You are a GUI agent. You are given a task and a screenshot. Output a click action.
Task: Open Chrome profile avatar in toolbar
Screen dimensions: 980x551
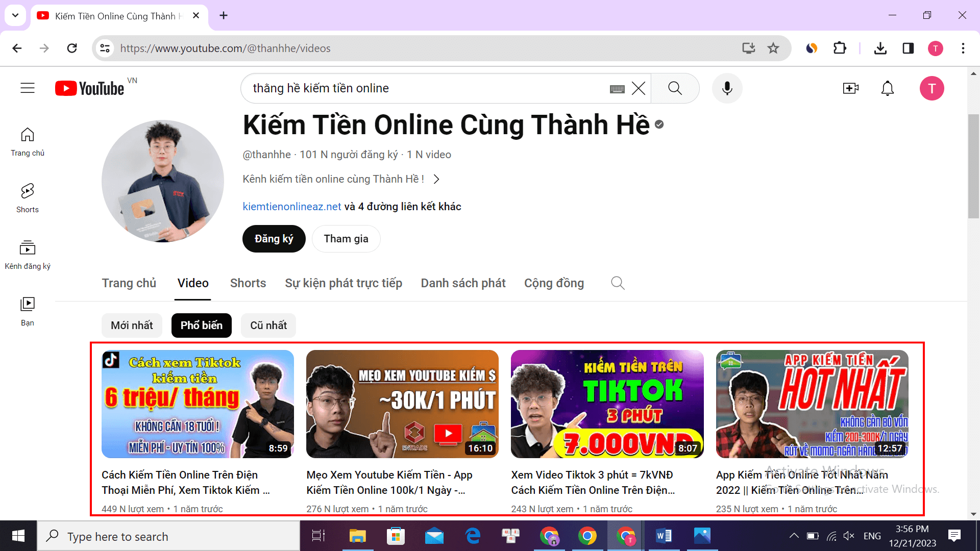pyautogui.click(x=935, y=48)
